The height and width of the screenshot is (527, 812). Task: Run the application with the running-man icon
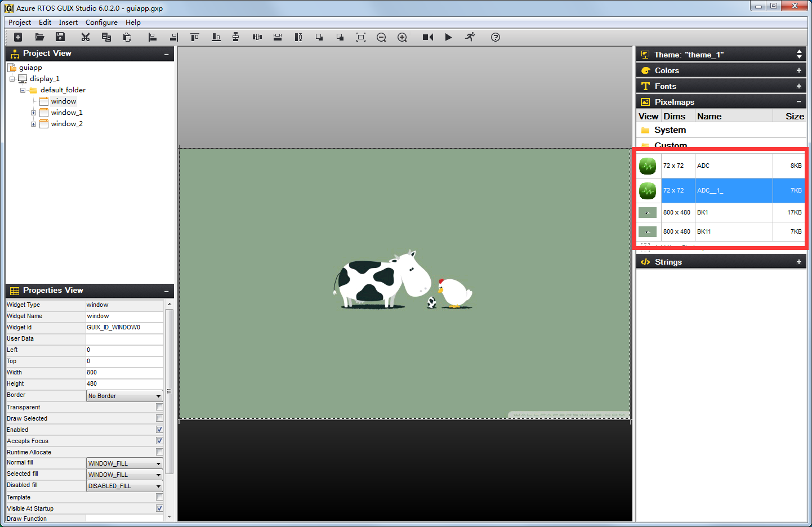(470, 37)
